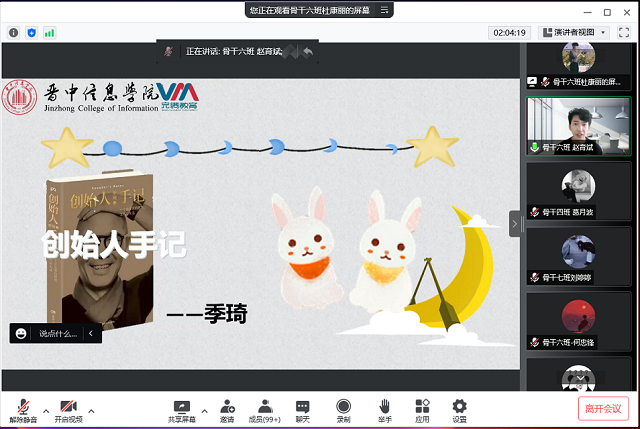Screen dimensions: 640x429
Task: Check the green network signal icon
Action: tap(49, 33)
